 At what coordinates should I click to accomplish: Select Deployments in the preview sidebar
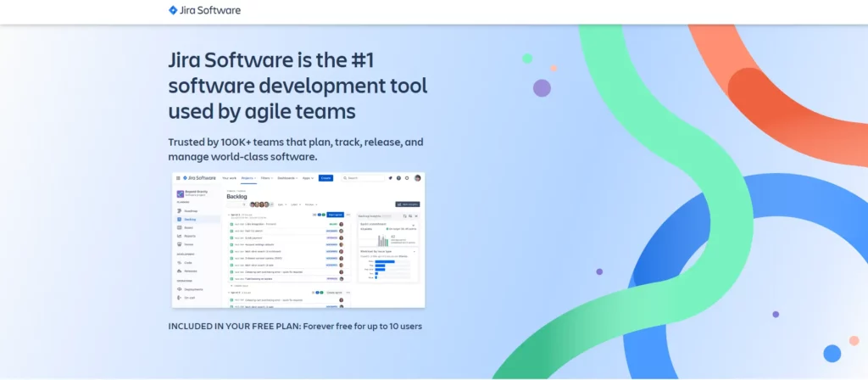click(x=190, y=289)
